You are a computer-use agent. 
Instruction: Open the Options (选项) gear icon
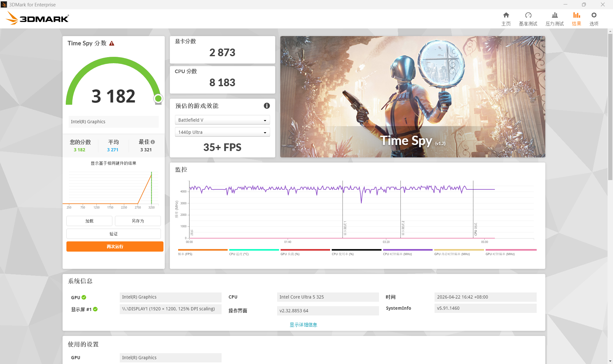594,19
